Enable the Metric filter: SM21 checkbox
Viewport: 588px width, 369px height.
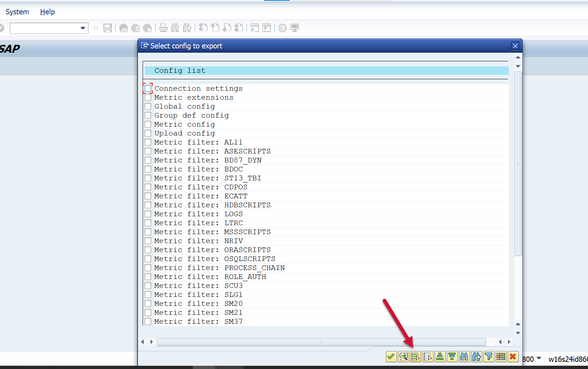coord(148,312)
